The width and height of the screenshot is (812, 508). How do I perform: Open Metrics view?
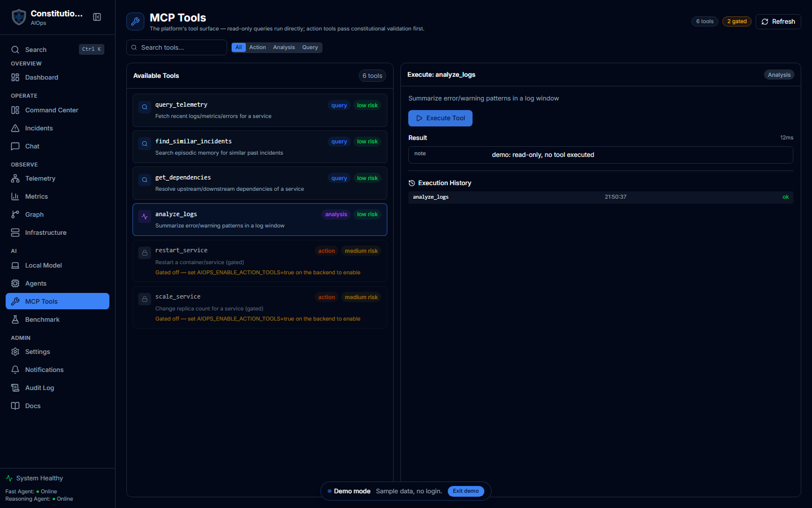(x=58, y=196)
